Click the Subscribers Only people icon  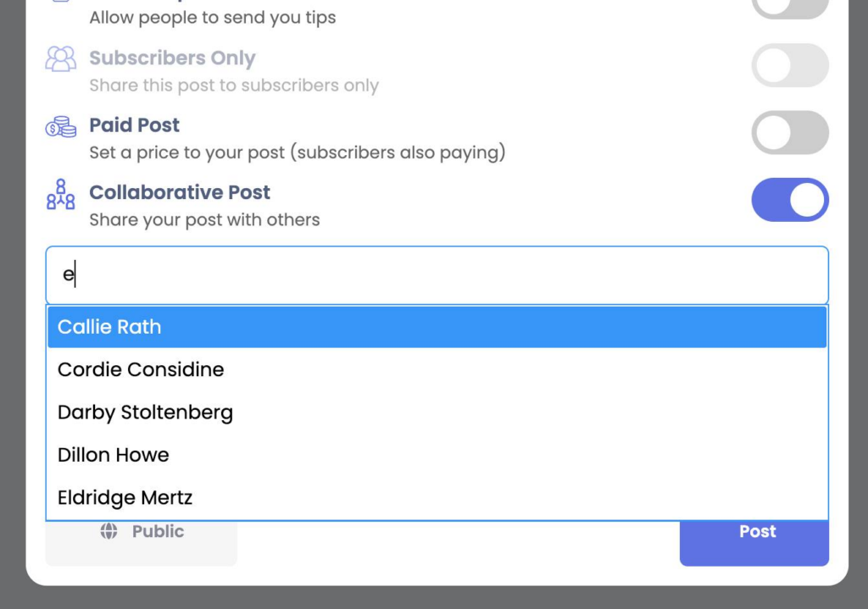click(x=60, y=59)
